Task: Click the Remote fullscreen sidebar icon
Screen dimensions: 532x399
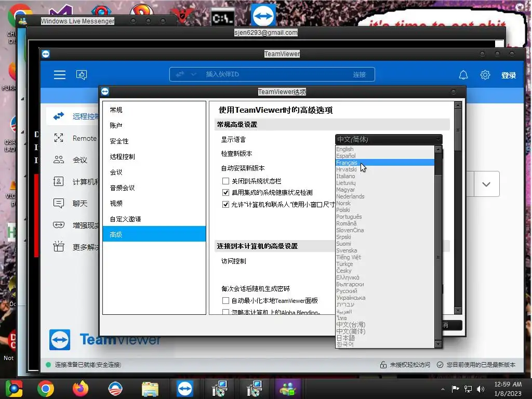Action: tap(59, 138)
